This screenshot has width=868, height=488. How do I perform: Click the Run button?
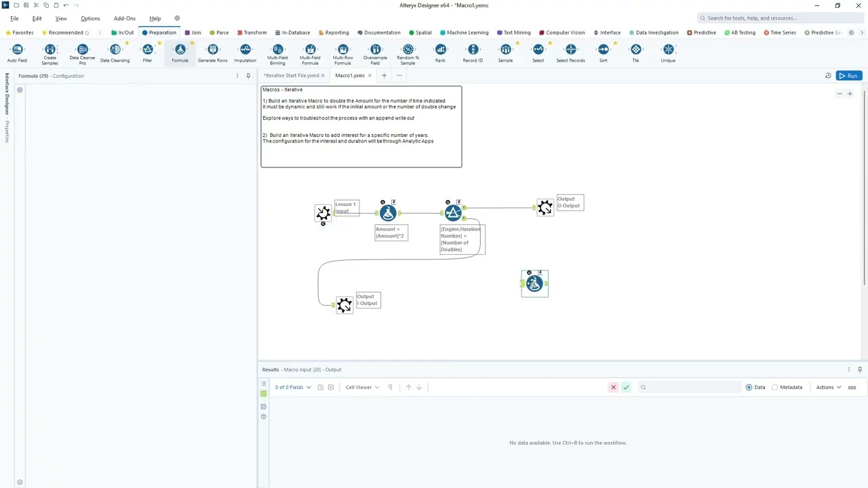[x=849, y=75]
